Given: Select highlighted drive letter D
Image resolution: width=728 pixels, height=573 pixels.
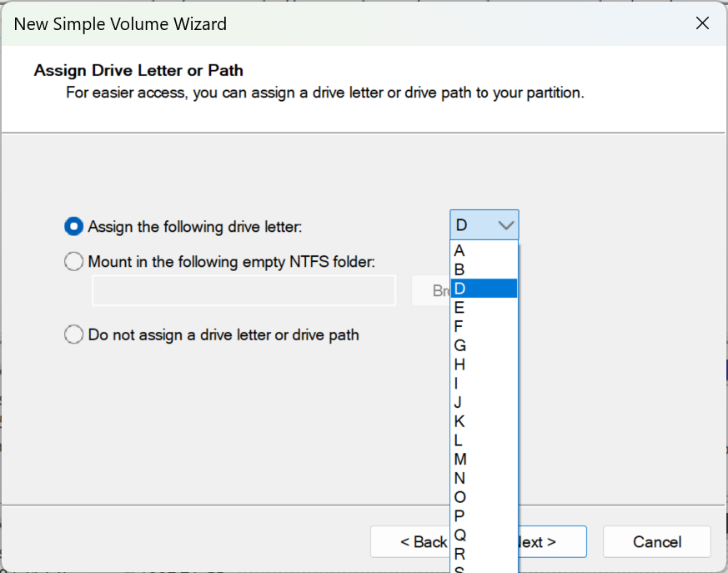Looking at the screenshot, I should [484, 289].
